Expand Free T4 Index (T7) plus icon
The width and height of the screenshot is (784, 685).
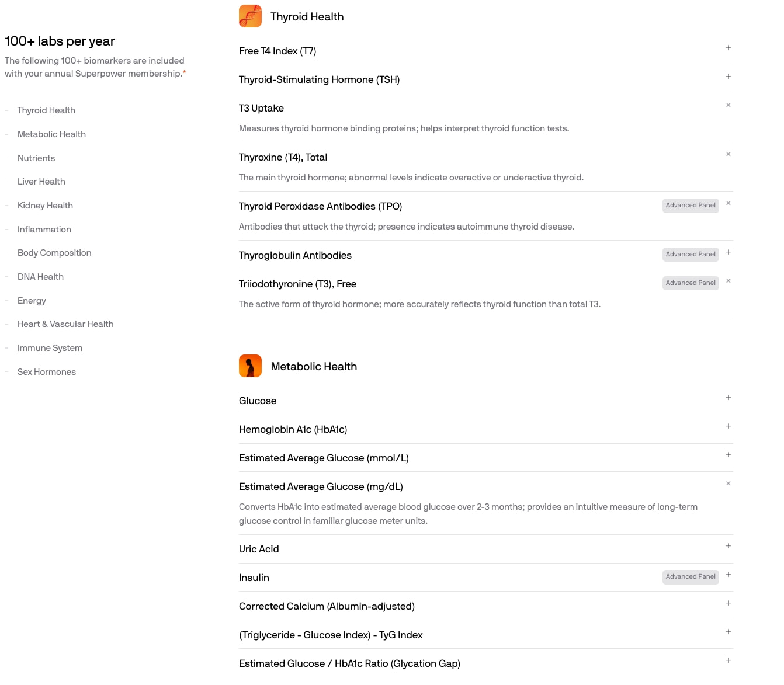(x=728, y=48)
